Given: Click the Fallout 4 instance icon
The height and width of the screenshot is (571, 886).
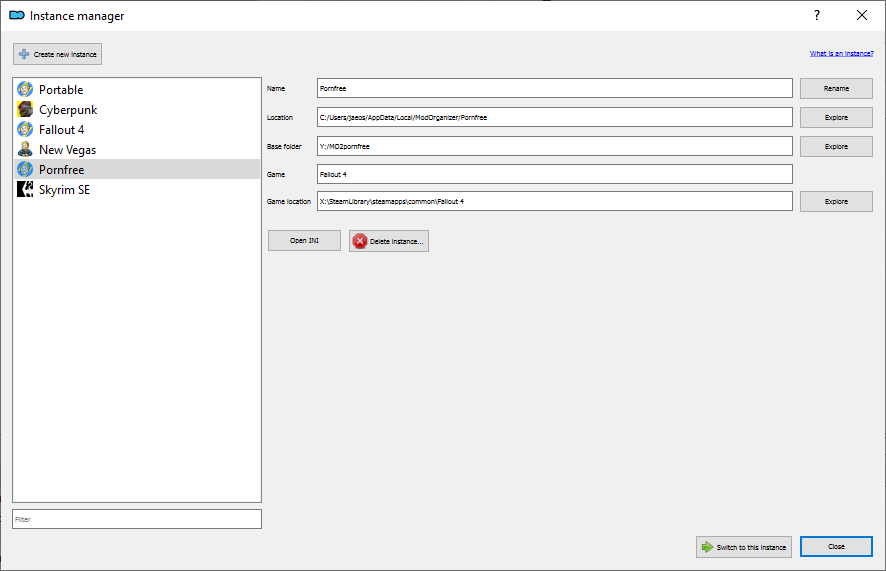Looking at the screenshot, I should 25,129.
